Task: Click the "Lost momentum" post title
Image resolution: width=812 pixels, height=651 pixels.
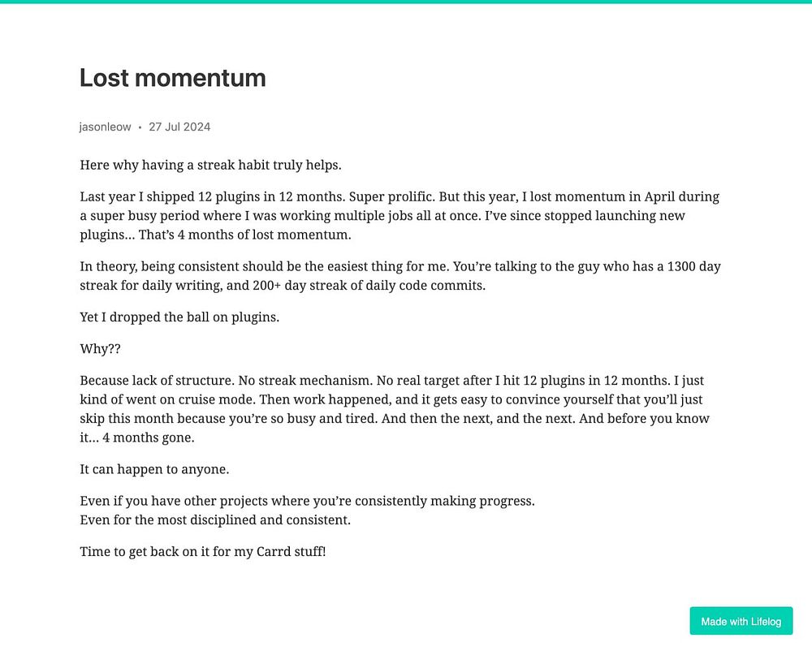Action: (173, 78)
